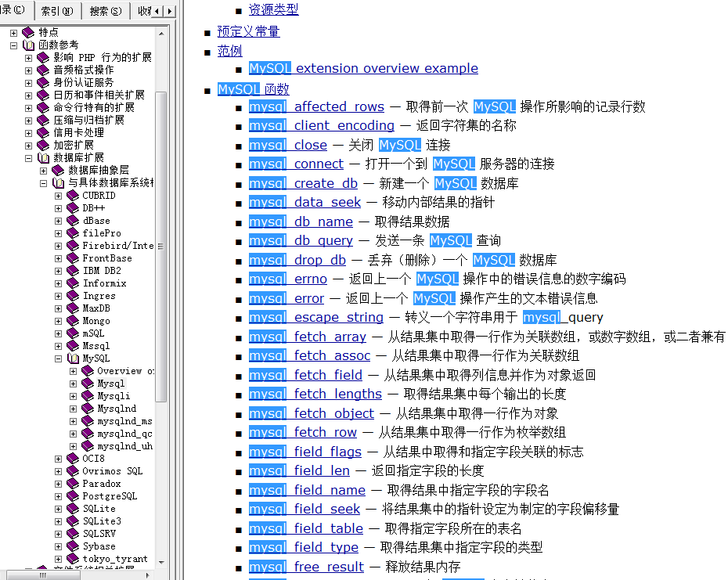Open the 预定义常量 link
The width and height of the screenshot is (728, 580).
tap(248, 31)
